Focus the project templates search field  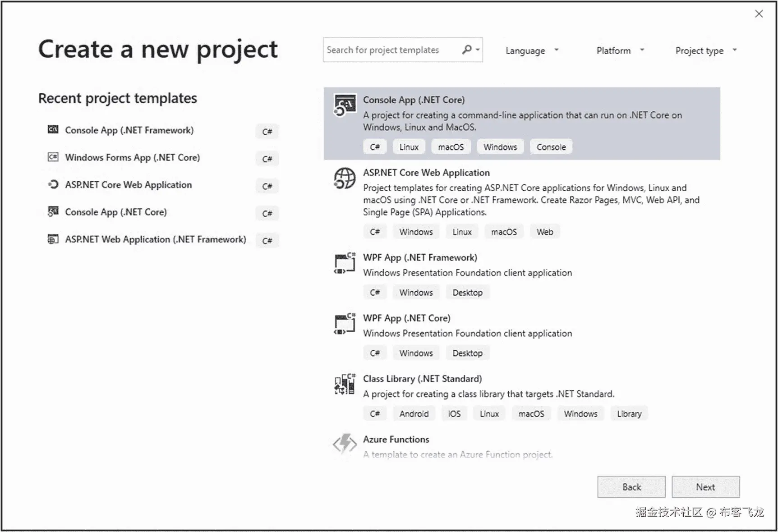[x=390, y=50]
